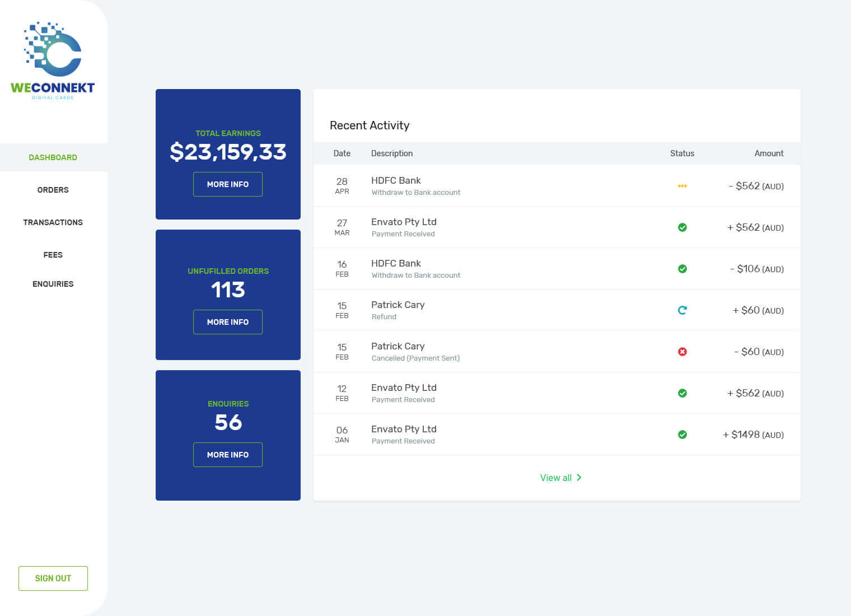The image size is (851, 616).
Task: Click pending status icon for 28 Apr HDFC Bank
Action: coord(682,186)
